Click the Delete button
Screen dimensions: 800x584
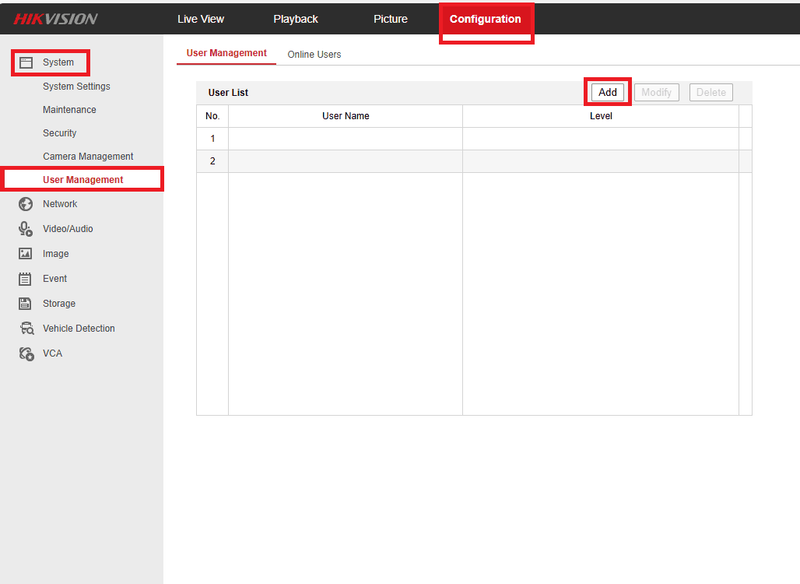coord(711,92)
